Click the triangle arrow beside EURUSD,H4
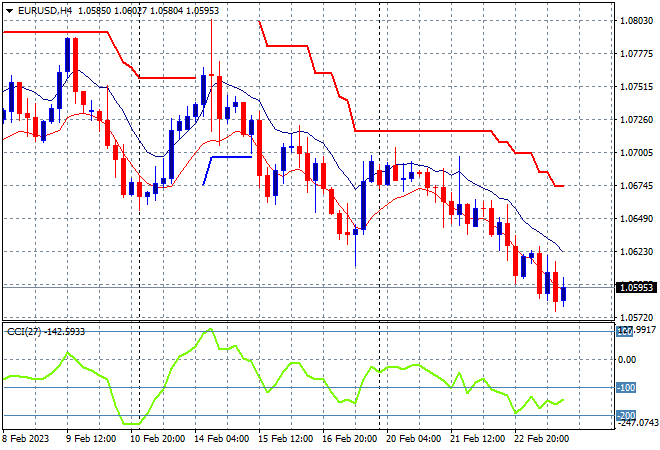Screen dimensions: 660x450 pyautogui.click(x=9, y=11)
